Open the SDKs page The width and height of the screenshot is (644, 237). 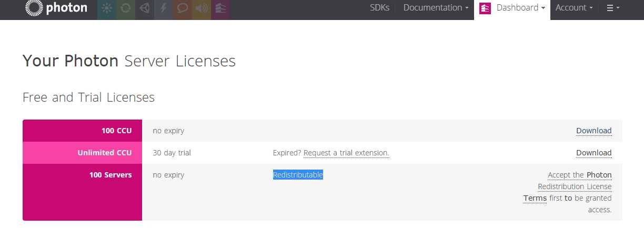[379, 8]
